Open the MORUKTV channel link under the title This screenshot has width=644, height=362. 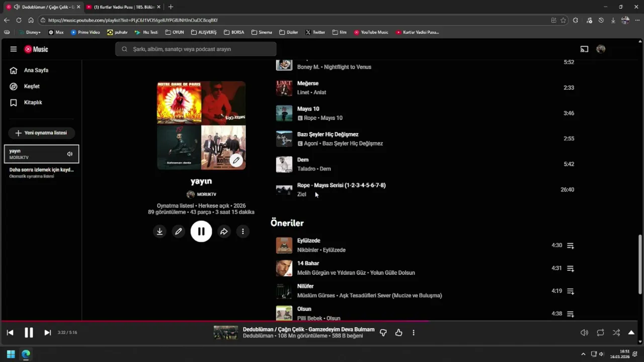pos(201,194)
